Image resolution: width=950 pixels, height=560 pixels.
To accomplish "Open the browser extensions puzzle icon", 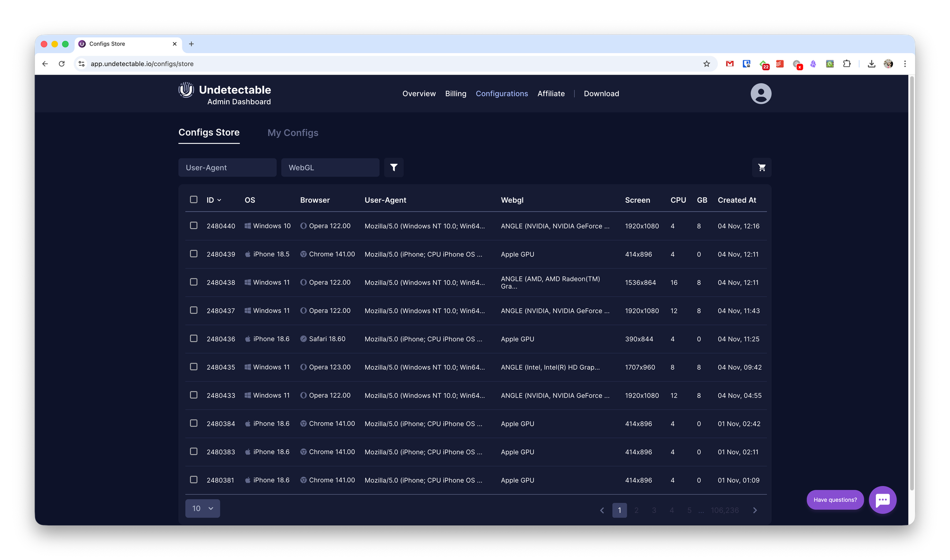I will (846, 64).
